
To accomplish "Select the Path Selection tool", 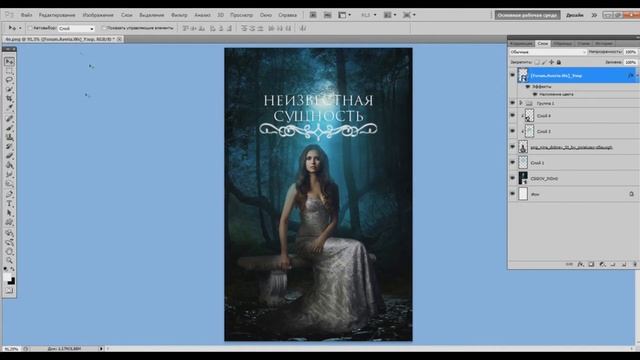I will 9,213.
